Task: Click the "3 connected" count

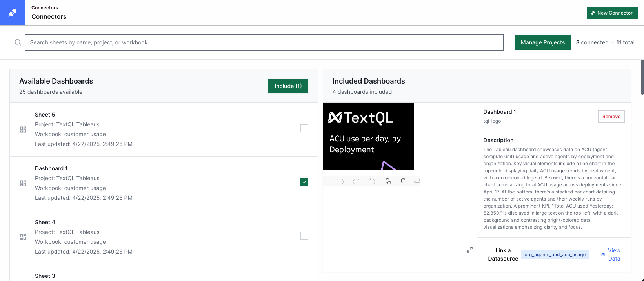Action: (x=592, y=42)
